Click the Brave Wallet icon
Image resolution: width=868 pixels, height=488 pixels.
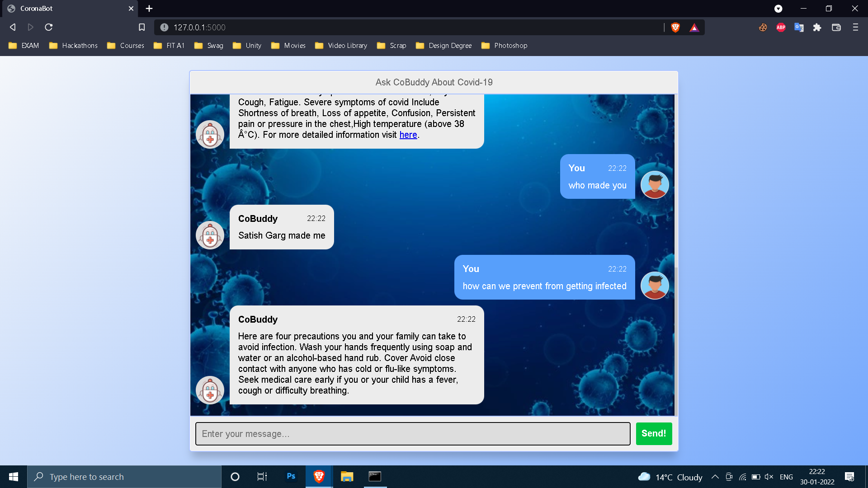[x=836, y=28]
